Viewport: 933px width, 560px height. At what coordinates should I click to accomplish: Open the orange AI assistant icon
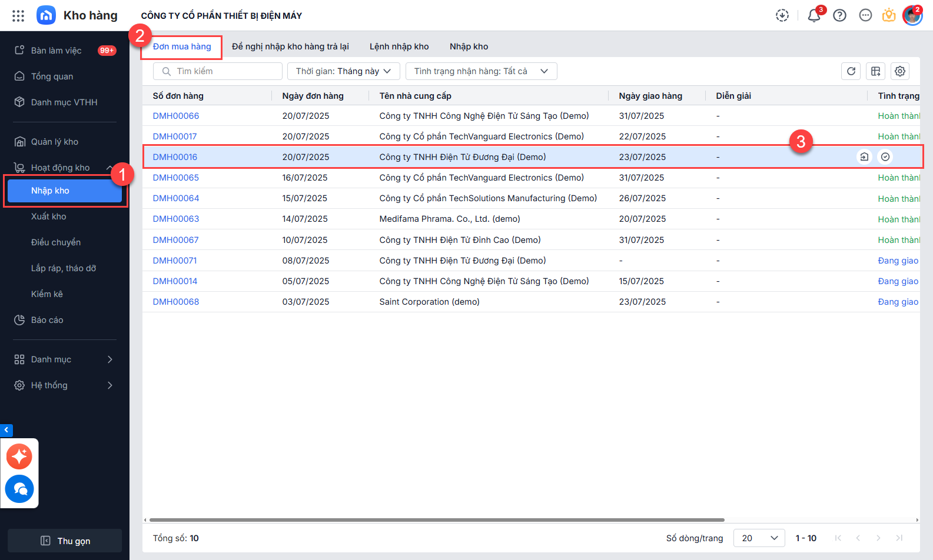coord(19,456)
